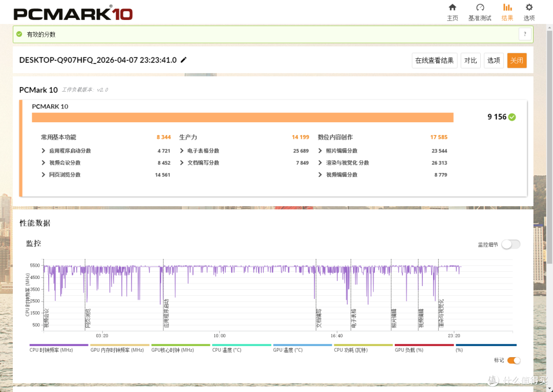553x392 pixels.
Task: Open the Options (选项) tab in top navigation
Action: pyautogui.click(x=528, y=12)
